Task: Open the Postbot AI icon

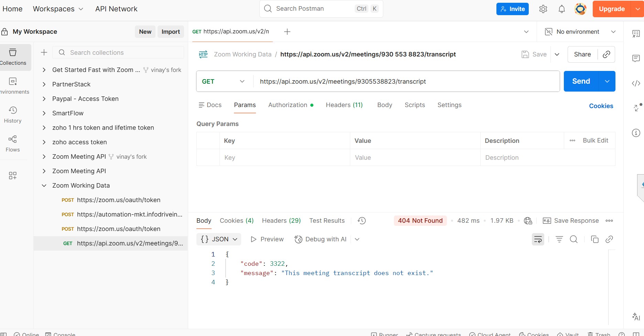Action: pyautogui.click(x=636, y=316)
